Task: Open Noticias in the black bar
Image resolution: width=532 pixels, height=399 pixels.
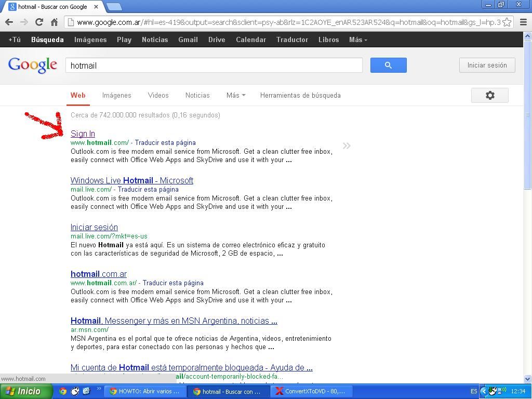Action: coord(155,39)
